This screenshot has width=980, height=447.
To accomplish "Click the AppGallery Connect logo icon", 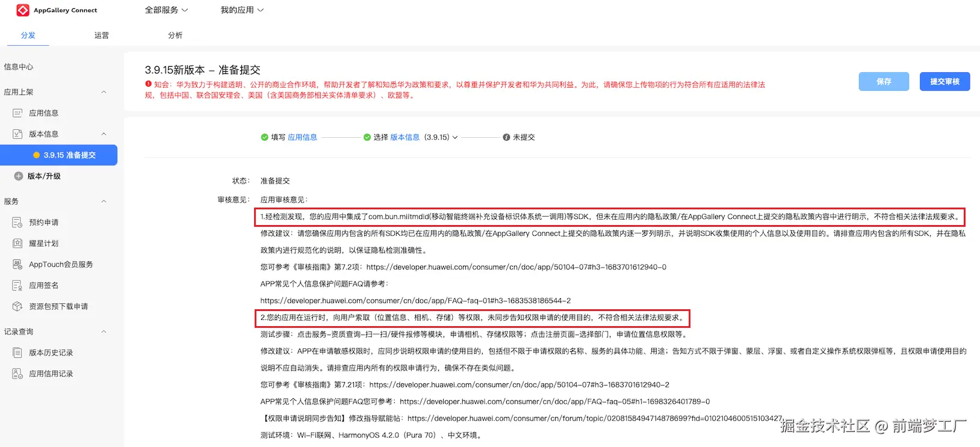I will [23, 10].
